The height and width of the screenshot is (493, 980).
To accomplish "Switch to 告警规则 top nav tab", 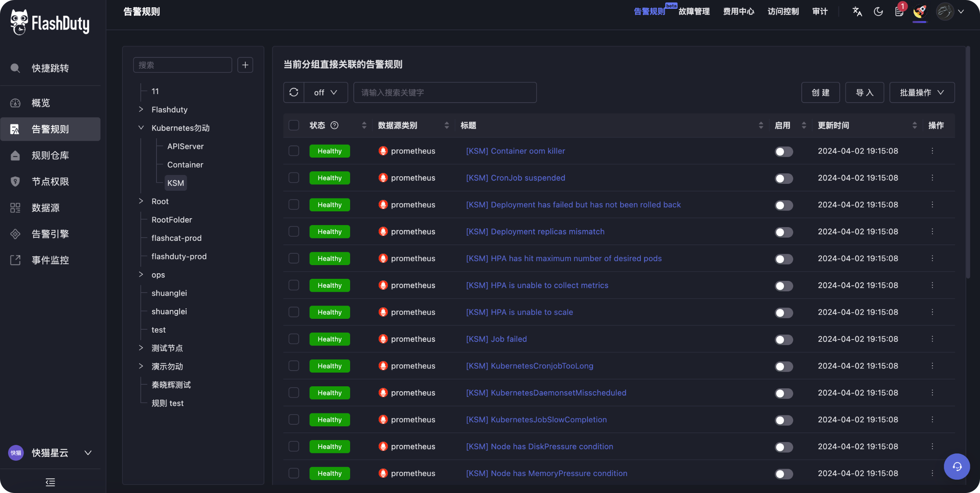I will 649,11.
